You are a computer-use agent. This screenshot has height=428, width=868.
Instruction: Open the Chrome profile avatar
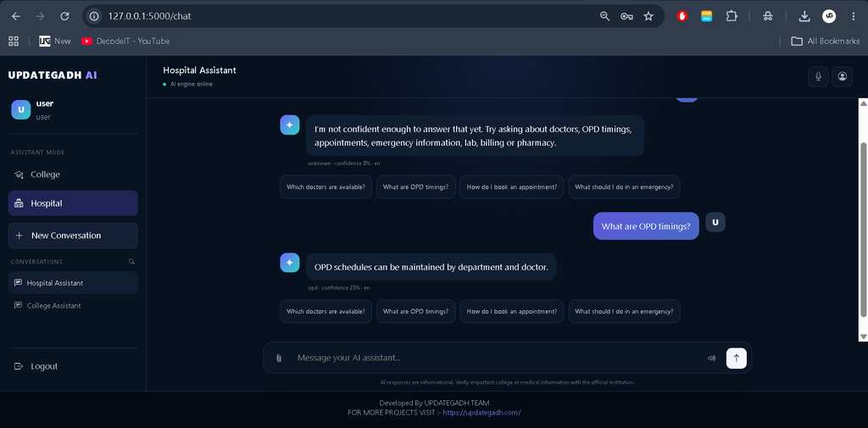(x=829, y=16)
